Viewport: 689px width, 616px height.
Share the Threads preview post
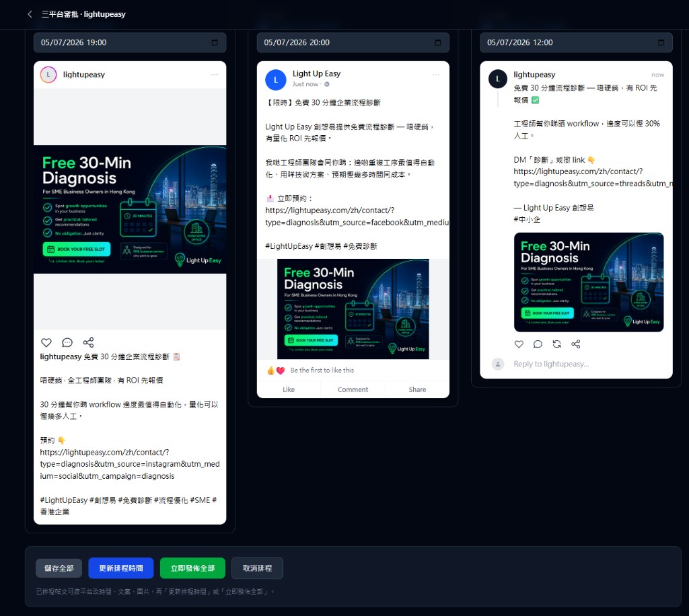tap(576, 344)
